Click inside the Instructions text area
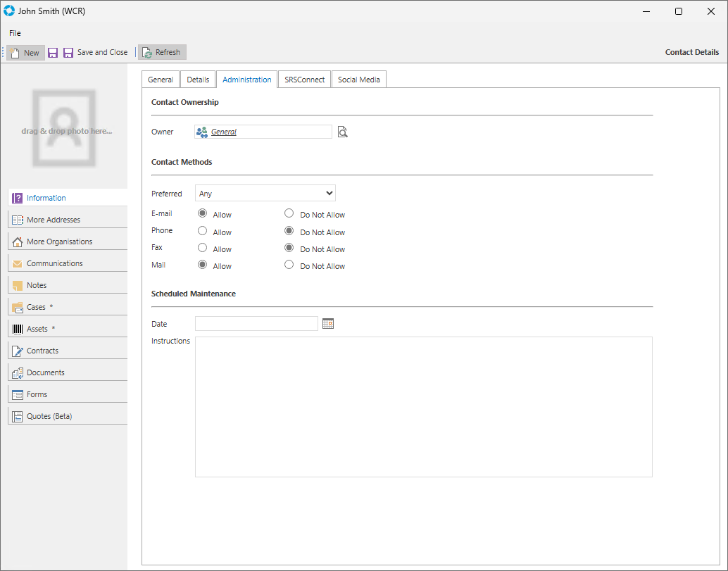 pos(423,406)
